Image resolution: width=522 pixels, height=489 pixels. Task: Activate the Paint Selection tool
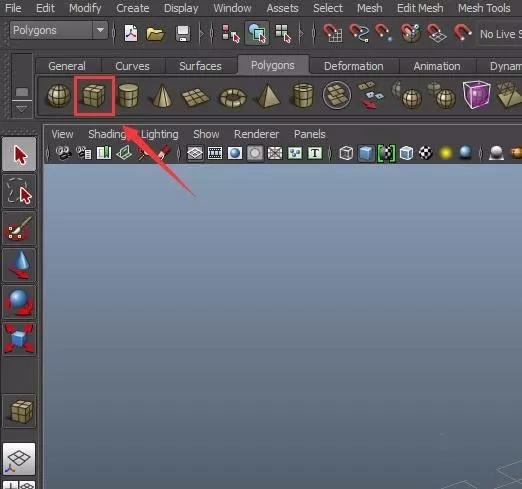(19, 228)
